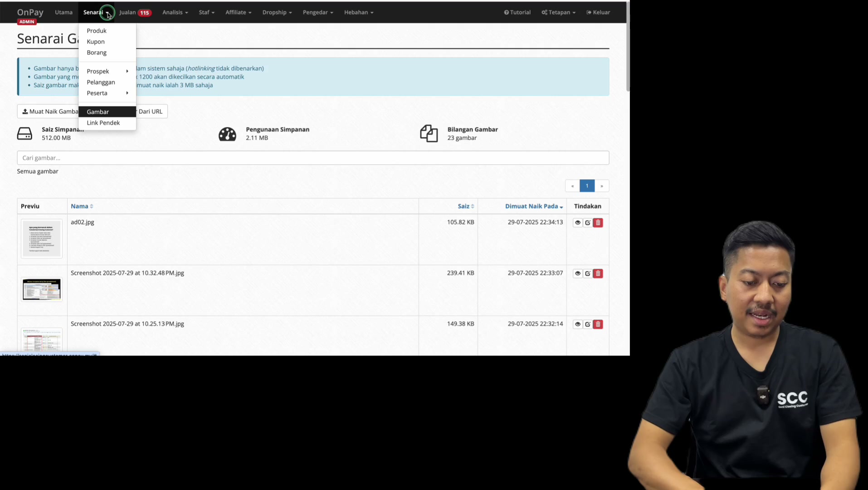Click the Cari gambar search field
Viewport: 868px width, 490px height.
(x=313, y=158)
